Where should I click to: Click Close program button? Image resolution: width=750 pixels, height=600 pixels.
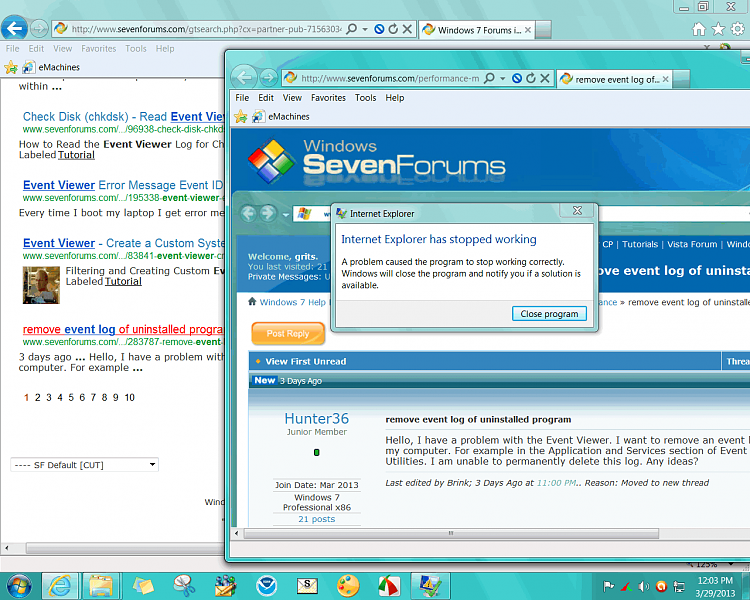click(549, 313)
